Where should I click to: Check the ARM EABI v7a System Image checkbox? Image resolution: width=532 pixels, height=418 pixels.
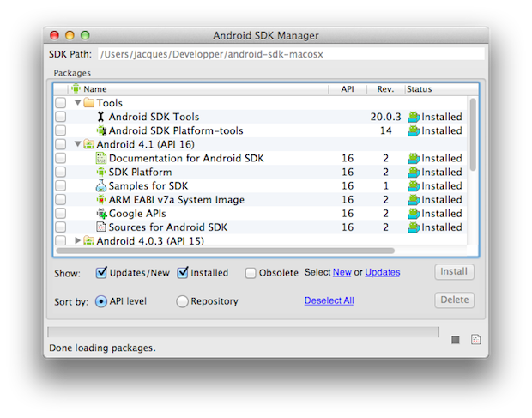click(61, 199)
